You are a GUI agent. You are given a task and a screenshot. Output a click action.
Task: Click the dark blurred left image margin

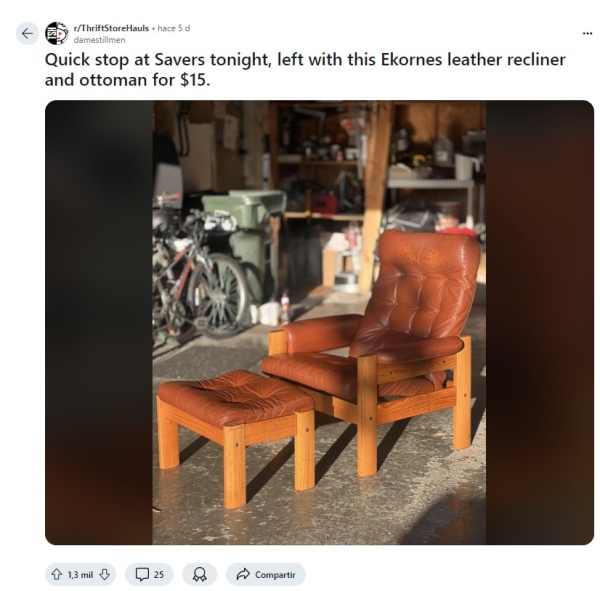pyautogui.click(x=99, y=322)
